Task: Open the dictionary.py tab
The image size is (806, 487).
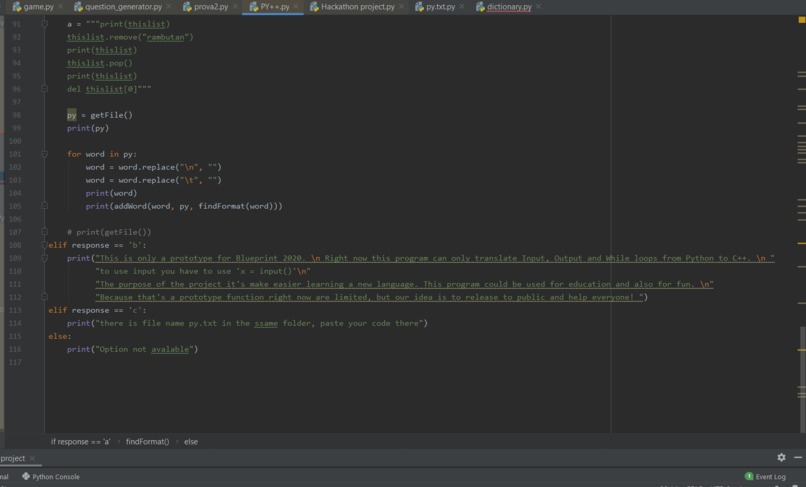Action: point(509,7)
